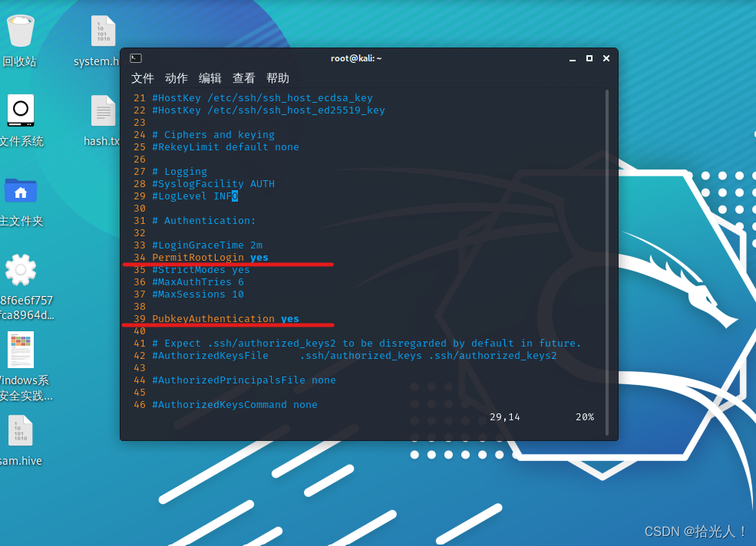The width and height of the screenshot is (756, 546).
Task: Click the terminal icon in the title bar
Action: 135,58
